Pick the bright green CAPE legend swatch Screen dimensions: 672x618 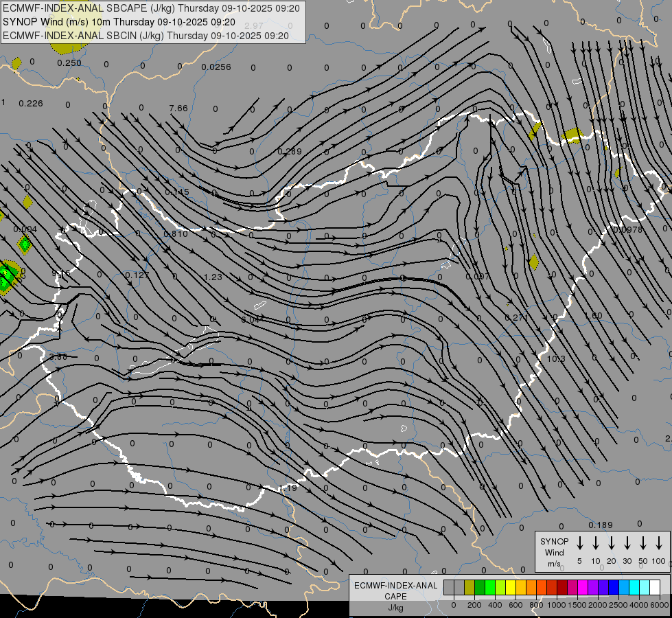pyautogui.click(x=490, y=587)
